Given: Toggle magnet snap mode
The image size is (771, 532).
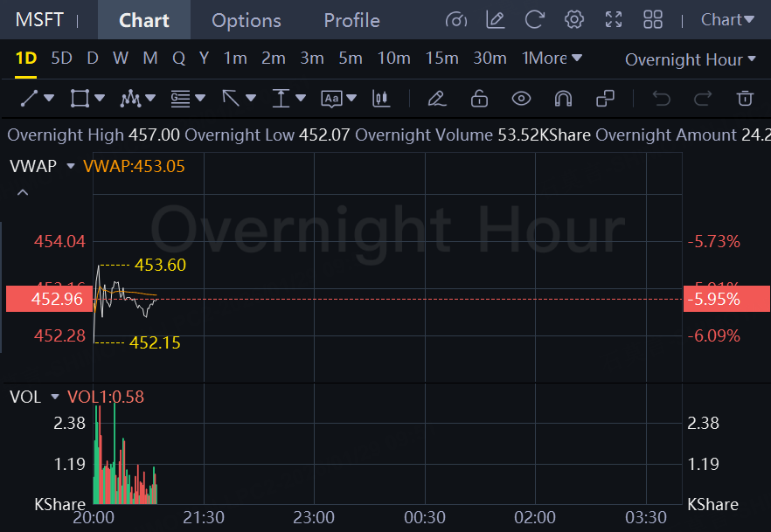Looking at the screenshot, I should point(563,99).
